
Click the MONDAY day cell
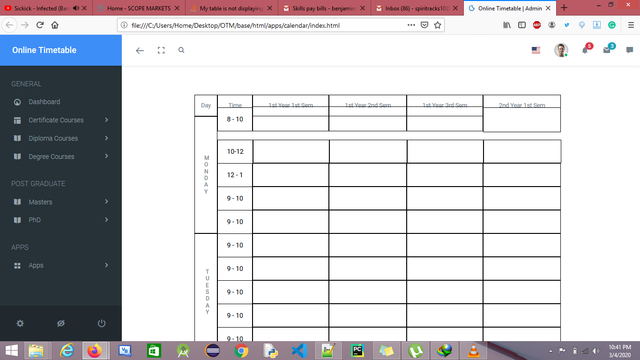point(206,175)
